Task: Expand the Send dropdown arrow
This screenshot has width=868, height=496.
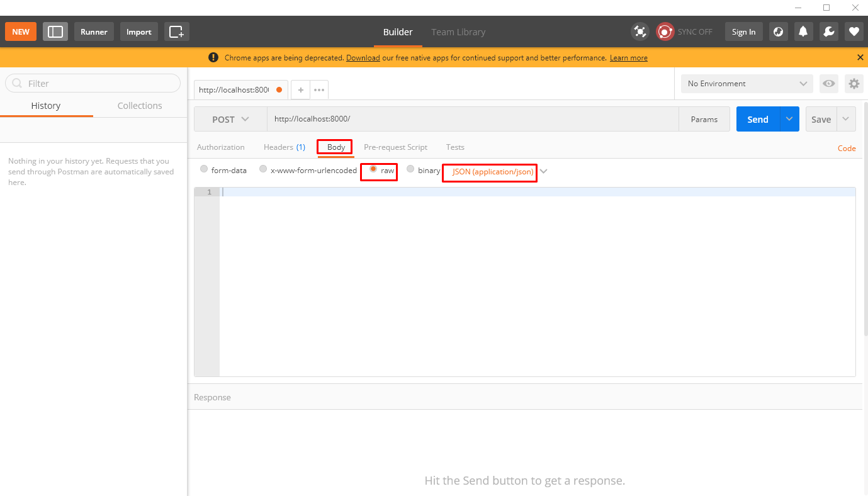Action: point(789,119)
